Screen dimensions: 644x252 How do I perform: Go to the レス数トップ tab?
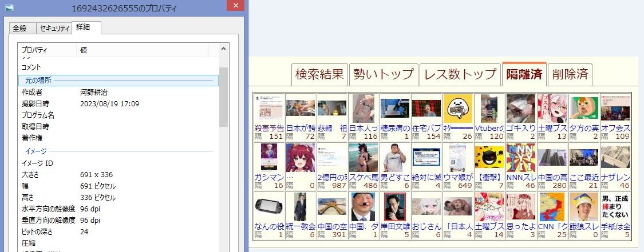[460, 74]
